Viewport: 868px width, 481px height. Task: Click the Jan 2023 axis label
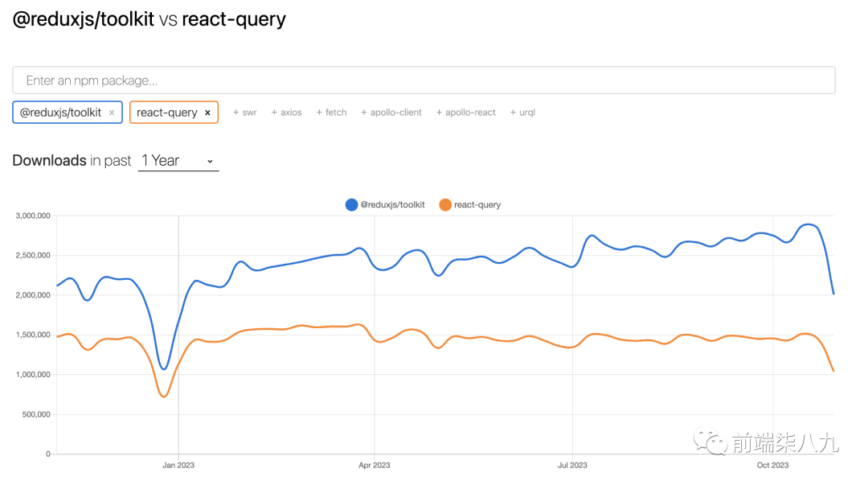pos(178,465)
